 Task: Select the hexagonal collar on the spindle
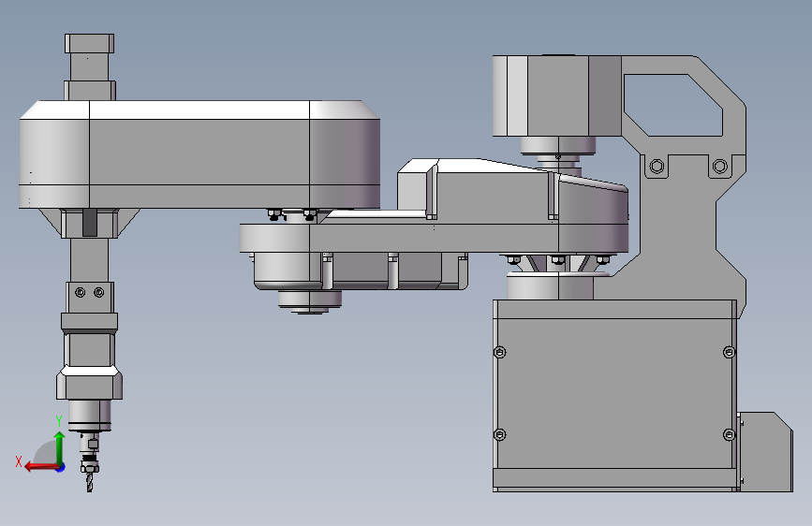coord(90,383)
